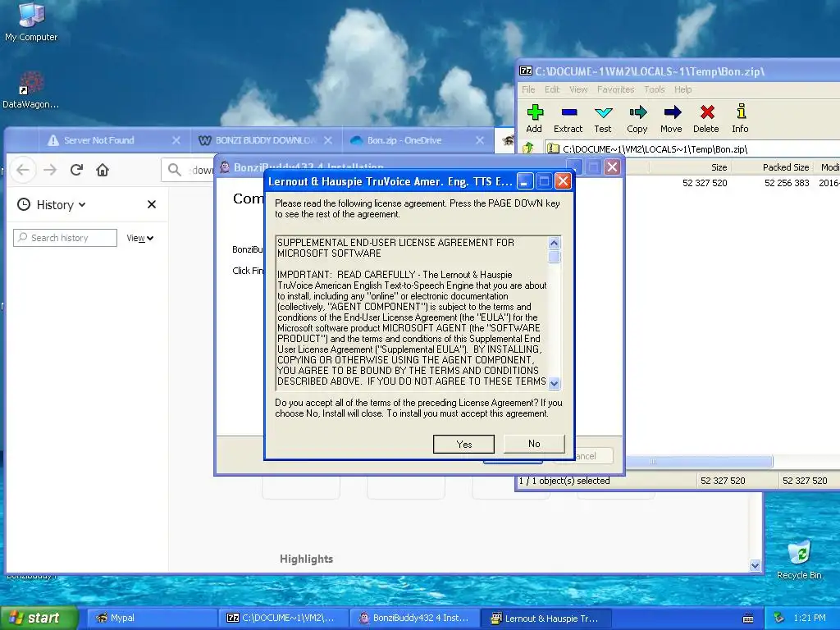Click 7-Zip up one folder icon
840x630 pixels.
528,148
